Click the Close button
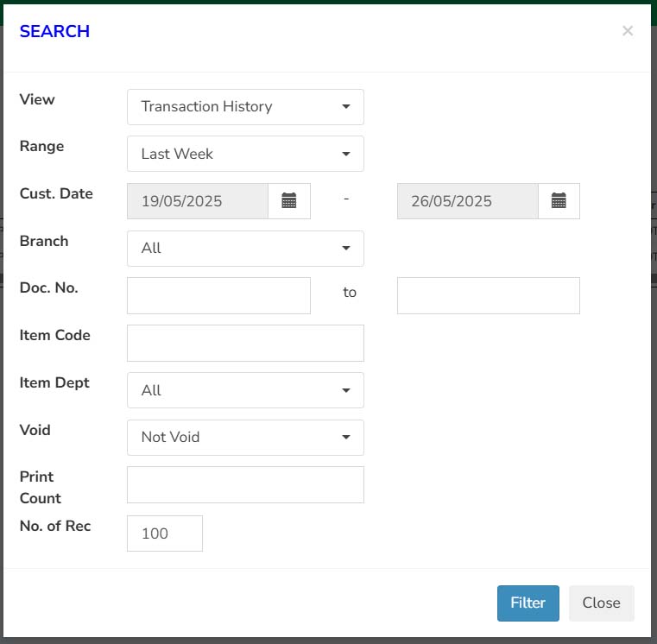The image size is (657, 644). (x=601, y=603)
